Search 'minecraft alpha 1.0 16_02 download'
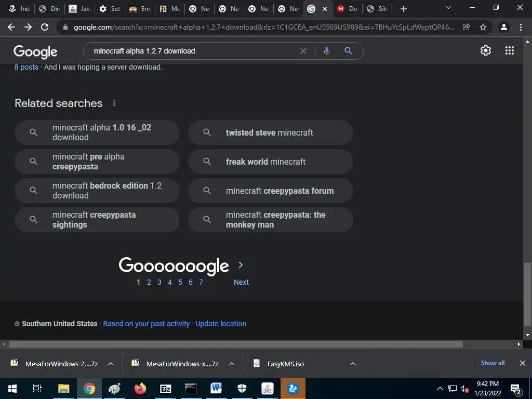 point(97,132)
